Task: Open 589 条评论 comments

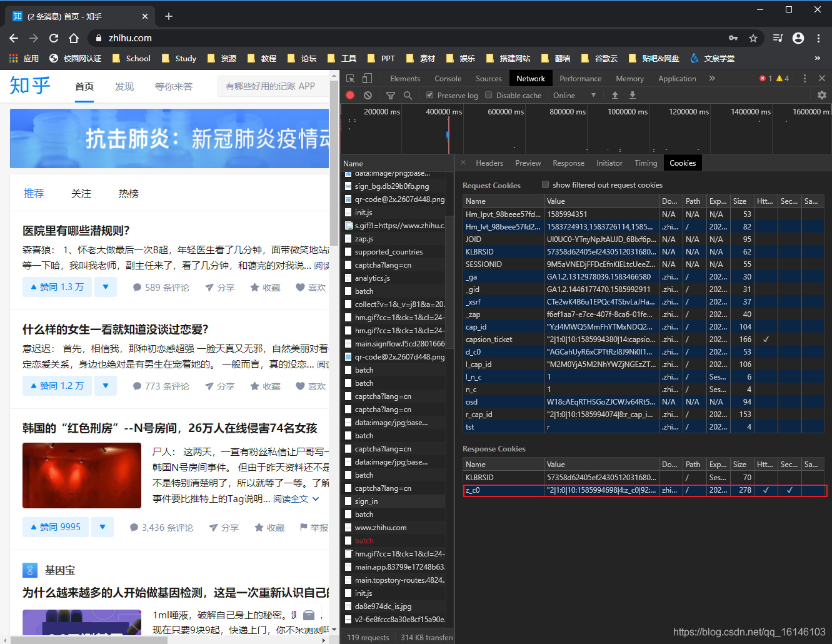Action: 161,287
